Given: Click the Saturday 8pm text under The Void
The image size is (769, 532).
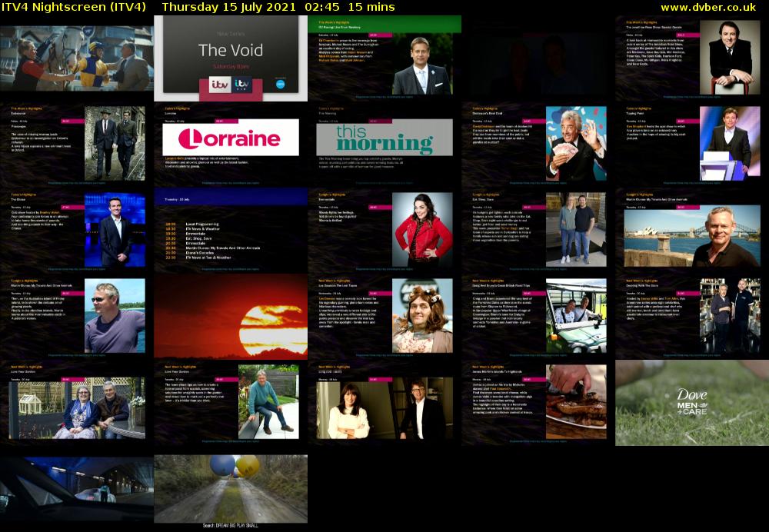Looking at the screenshot, I should pyautogui.click(x=231, y=66).
